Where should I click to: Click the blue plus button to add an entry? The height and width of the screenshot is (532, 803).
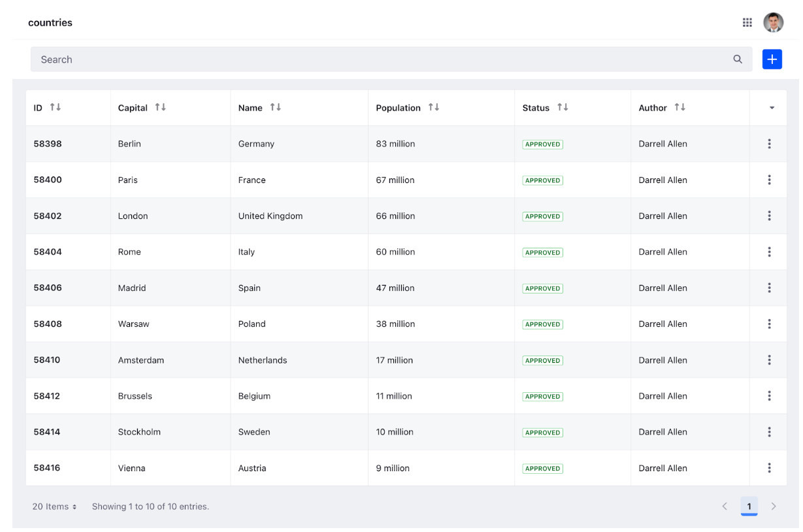point(772,59)
